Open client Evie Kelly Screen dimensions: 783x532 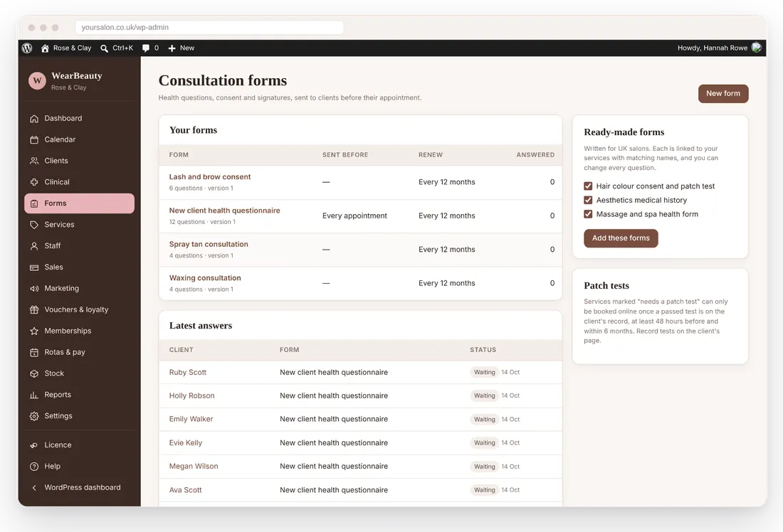click(185, 442)
